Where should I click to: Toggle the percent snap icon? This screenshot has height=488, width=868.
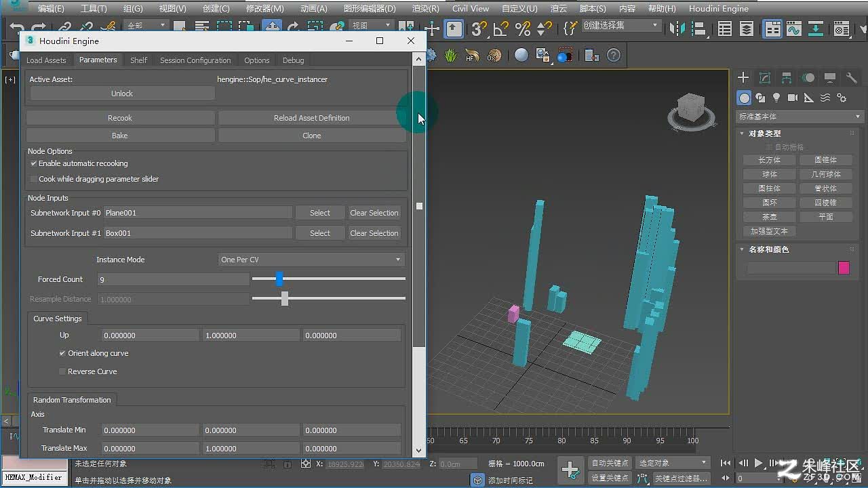[522, 28]
